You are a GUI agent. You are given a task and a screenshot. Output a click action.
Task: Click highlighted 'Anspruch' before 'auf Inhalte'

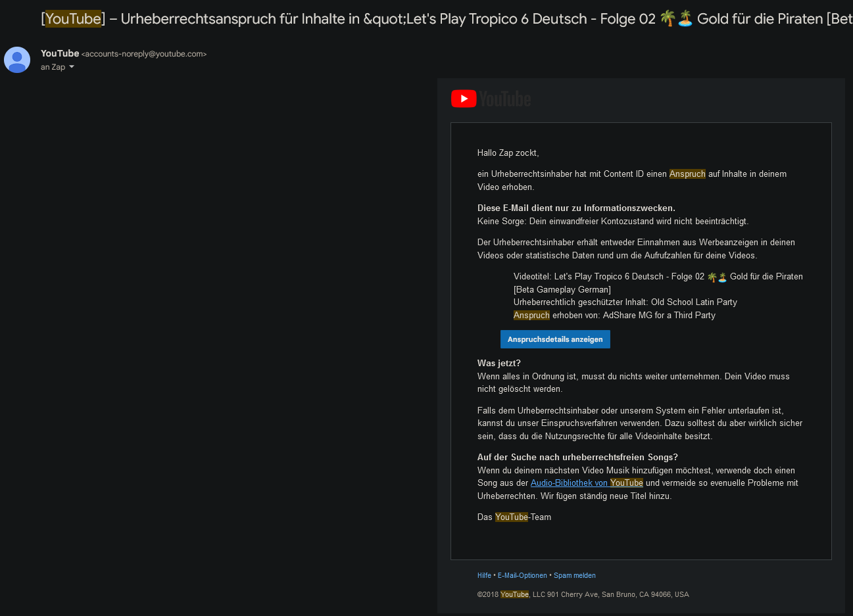(687, 174)
